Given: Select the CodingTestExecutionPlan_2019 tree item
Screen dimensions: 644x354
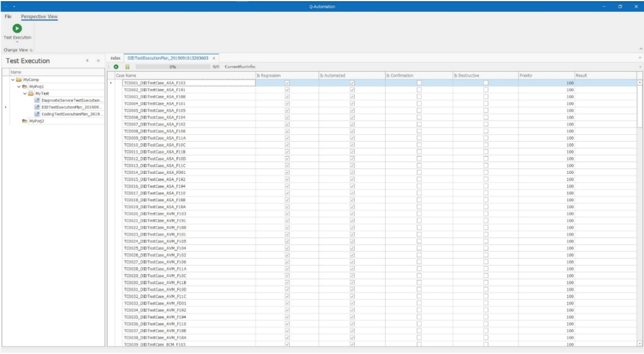Looking at the screenshot, I should [71, 114].
